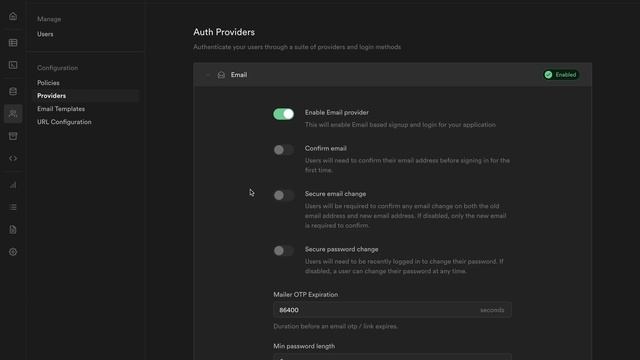Open the Edge Functions code icon
The height and width of the screenshot is (360, 640).
(13, 158)
